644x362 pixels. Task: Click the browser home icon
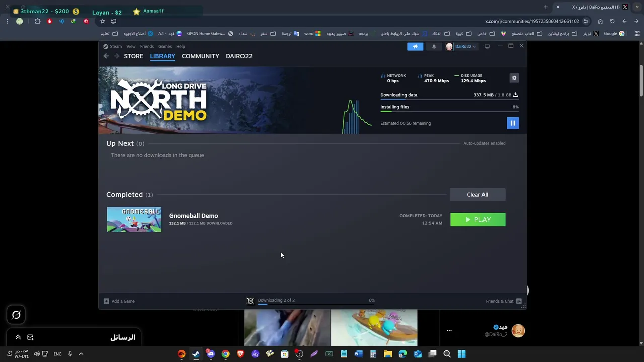pyautogui.click(x=600, y=21)
